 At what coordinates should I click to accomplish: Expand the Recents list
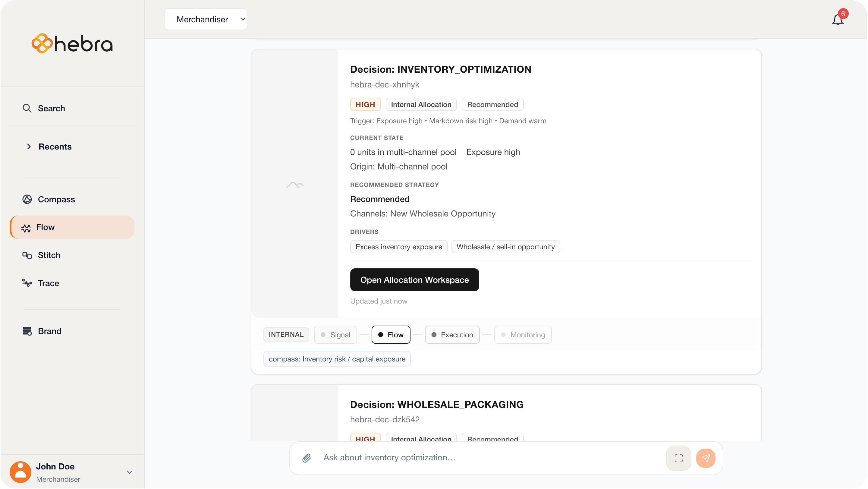(55, 147)
